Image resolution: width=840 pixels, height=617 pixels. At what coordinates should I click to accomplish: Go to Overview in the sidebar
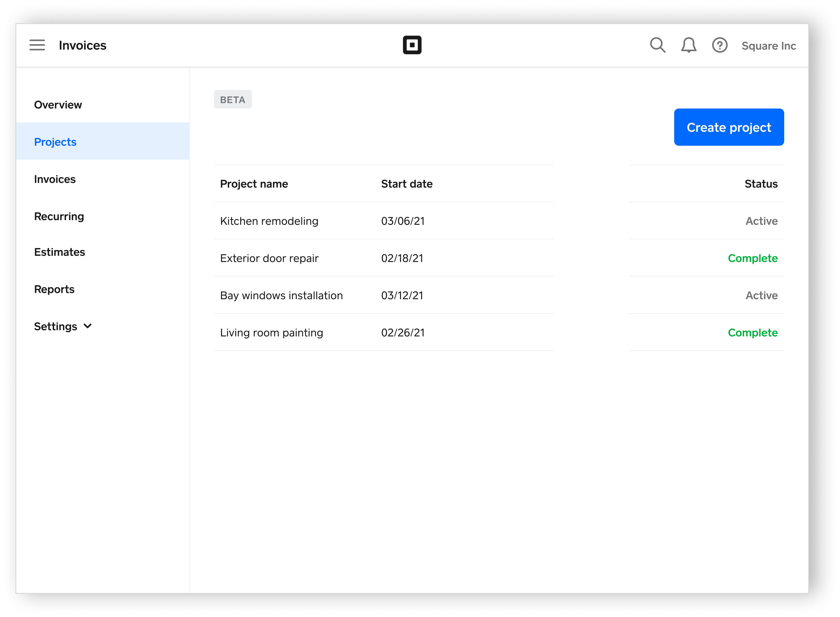(x=58, y=105)
